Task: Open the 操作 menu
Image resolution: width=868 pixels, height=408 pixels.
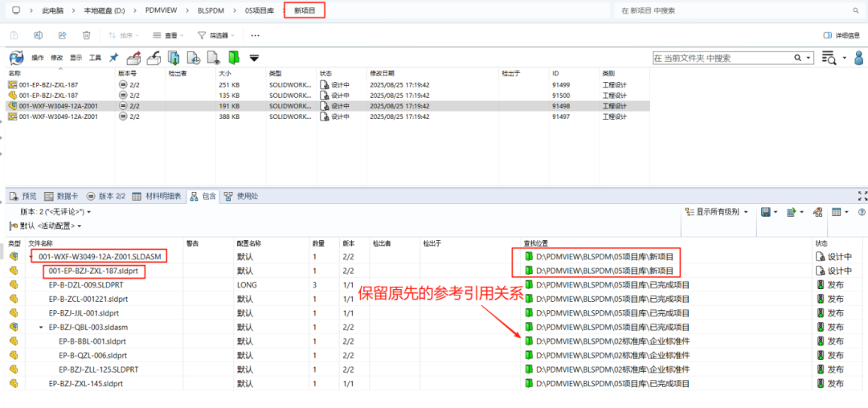Action: click(37, 58)
